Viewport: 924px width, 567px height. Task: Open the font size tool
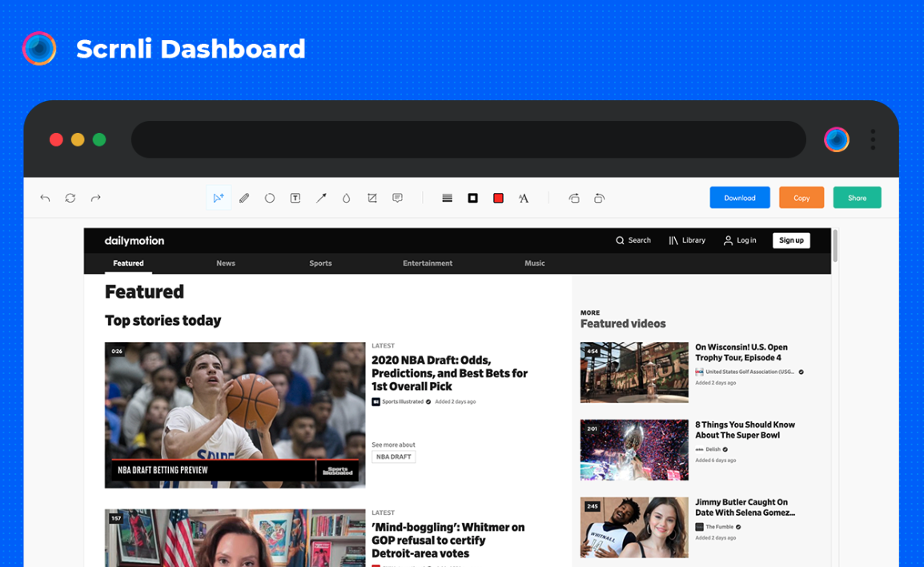524,198
